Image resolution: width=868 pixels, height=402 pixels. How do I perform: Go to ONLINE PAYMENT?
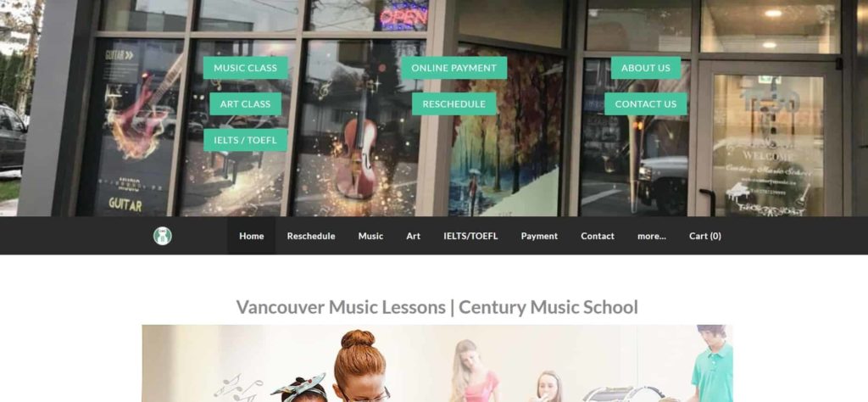click(454, 68)
